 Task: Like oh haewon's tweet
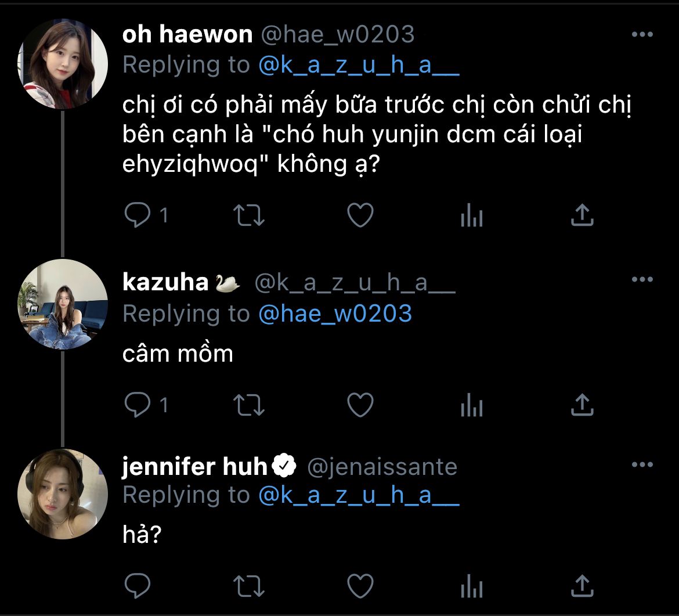[x=360, y=216]
